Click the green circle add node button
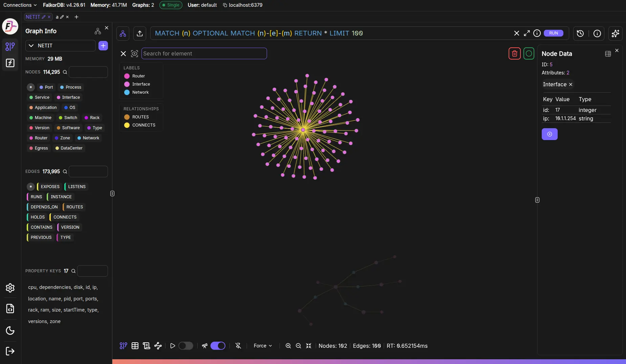This screenshot has height=364, width=626. [x=529, y=53]
